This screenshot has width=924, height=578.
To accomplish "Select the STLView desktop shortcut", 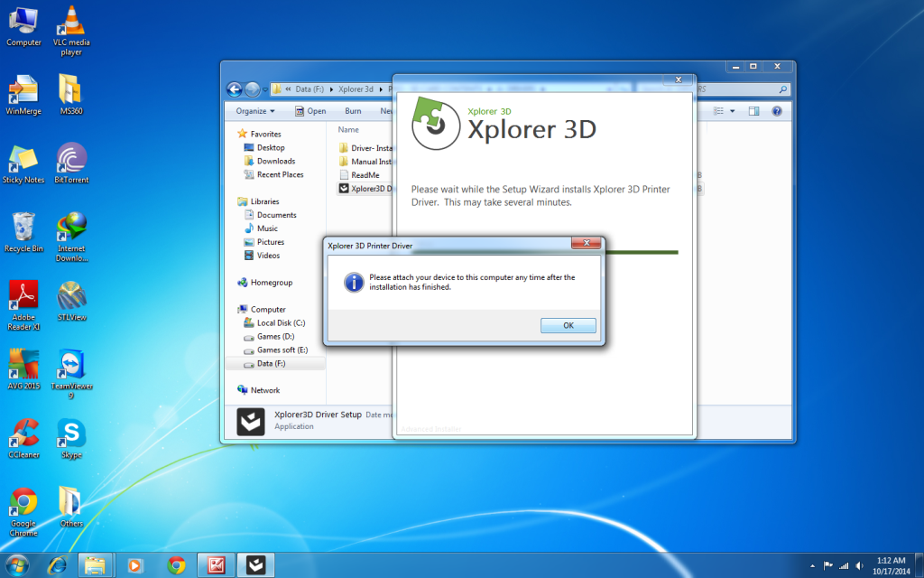I will (71, 298).
